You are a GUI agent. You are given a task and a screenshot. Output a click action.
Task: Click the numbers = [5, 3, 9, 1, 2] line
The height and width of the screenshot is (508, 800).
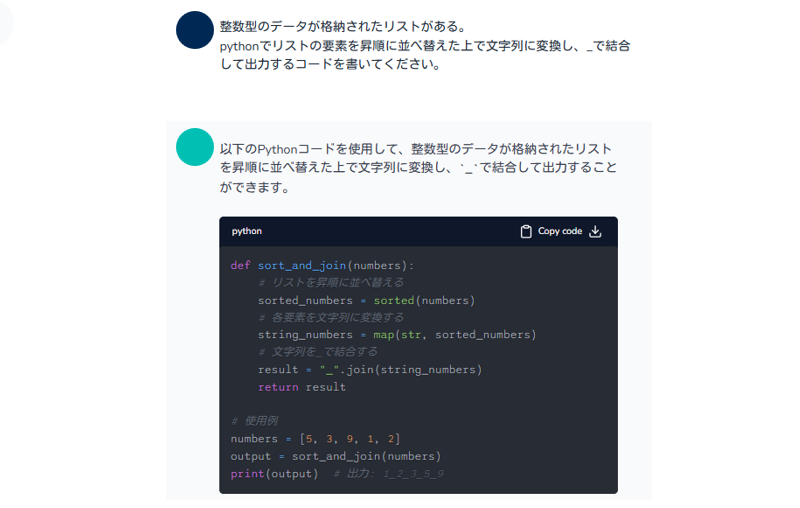[x=315, y=439]
